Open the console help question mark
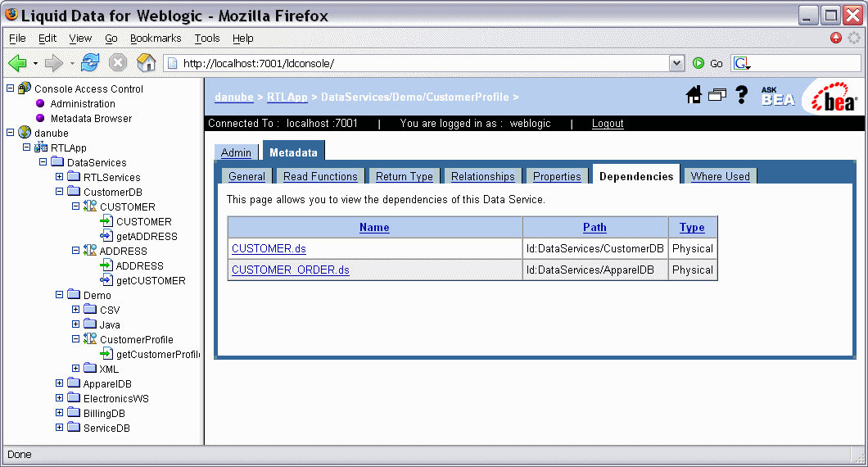 [742, 95]
